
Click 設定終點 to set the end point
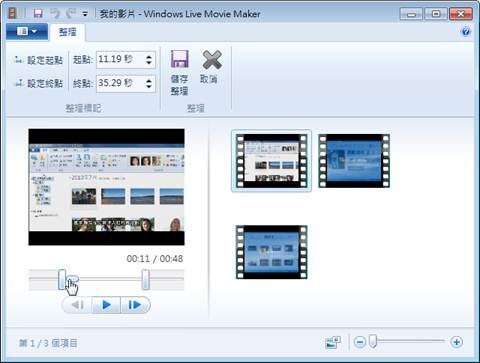tap(39, 83)
